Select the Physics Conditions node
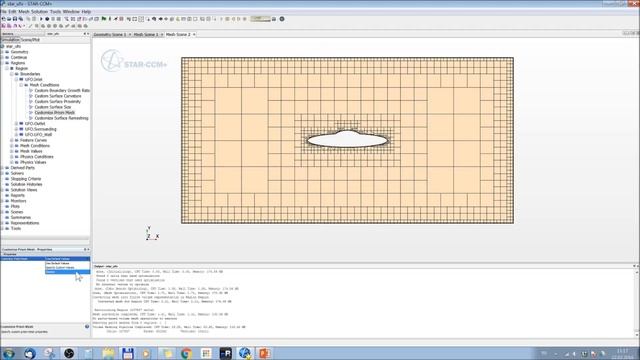This screenshot has width=640, height=360. [x=37, y=157]
